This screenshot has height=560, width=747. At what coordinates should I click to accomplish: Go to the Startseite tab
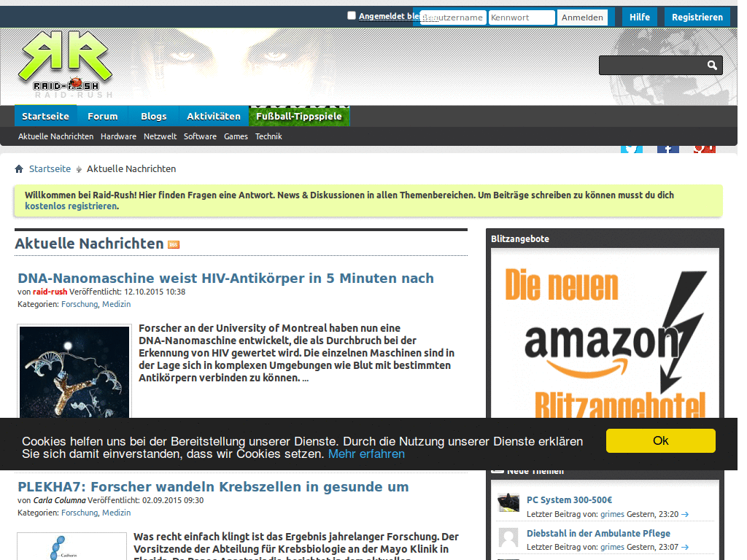coord(45,116)
